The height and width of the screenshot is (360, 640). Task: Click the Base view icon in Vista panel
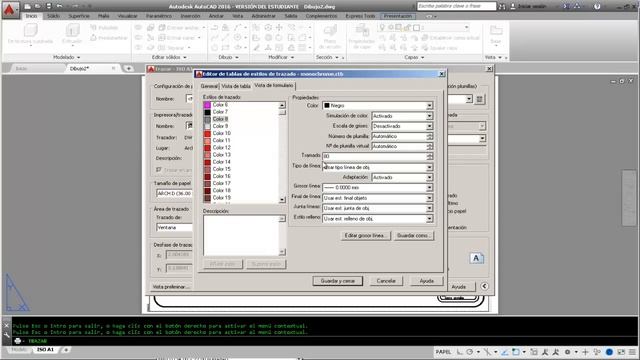click(x=496, y=31)
